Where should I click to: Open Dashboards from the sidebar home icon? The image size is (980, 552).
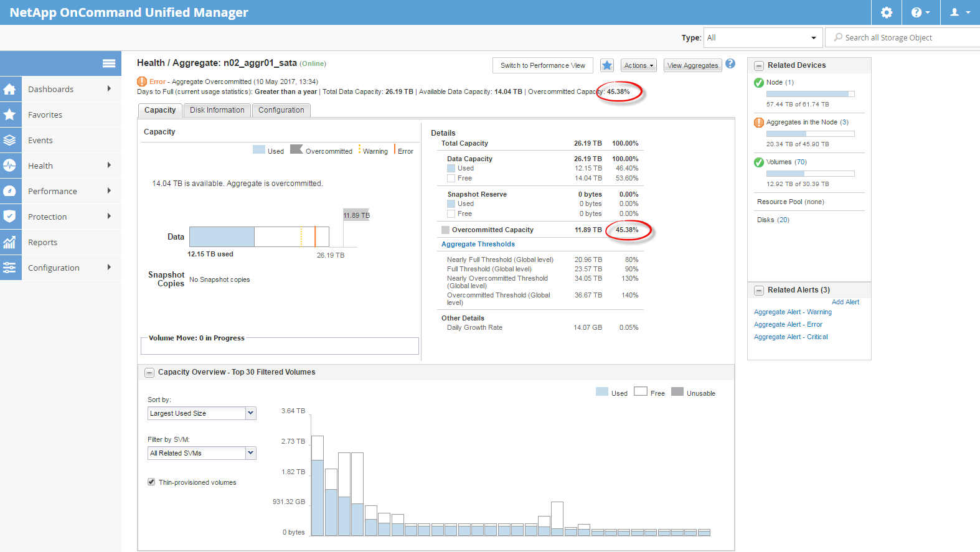[11, 90]
